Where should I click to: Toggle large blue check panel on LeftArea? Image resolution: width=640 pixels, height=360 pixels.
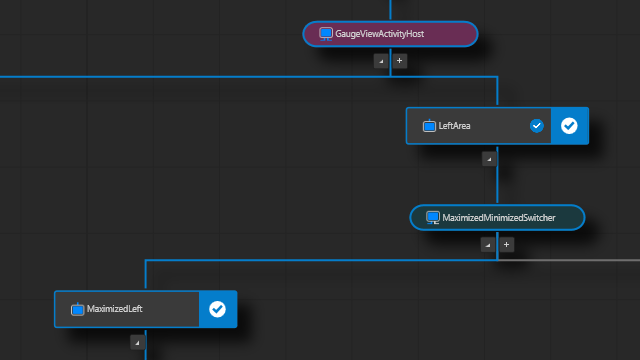coord(569,126)
